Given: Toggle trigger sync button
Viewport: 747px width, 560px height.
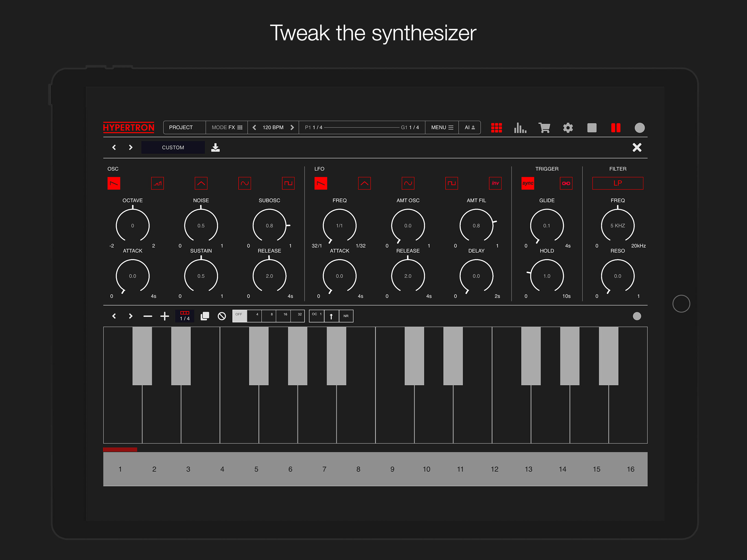Looking at the screenshot, I should pos(527,183).
